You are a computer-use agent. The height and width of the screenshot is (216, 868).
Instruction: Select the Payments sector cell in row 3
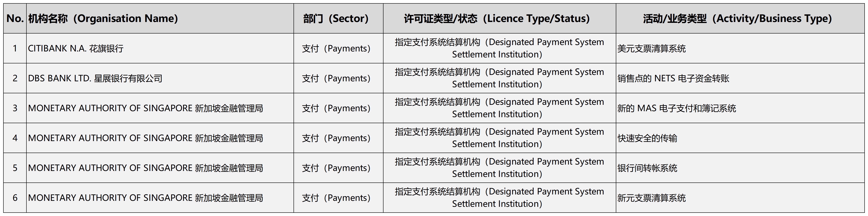pos(338,108)
